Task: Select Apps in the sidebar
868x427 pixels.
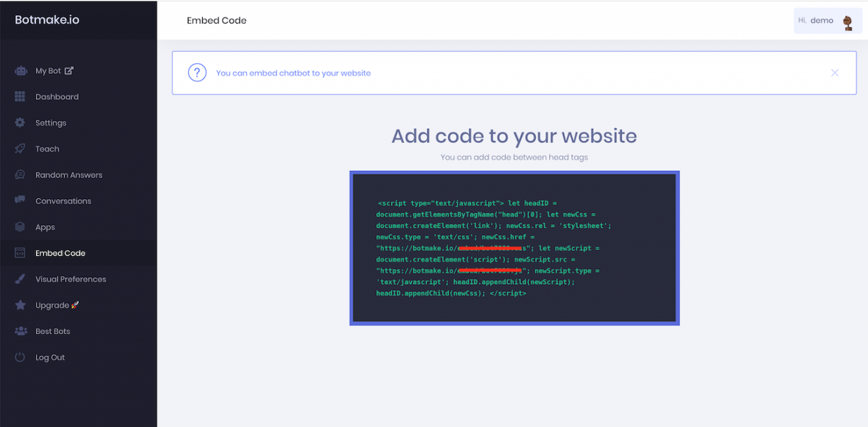Action: (x=79, y=227)
